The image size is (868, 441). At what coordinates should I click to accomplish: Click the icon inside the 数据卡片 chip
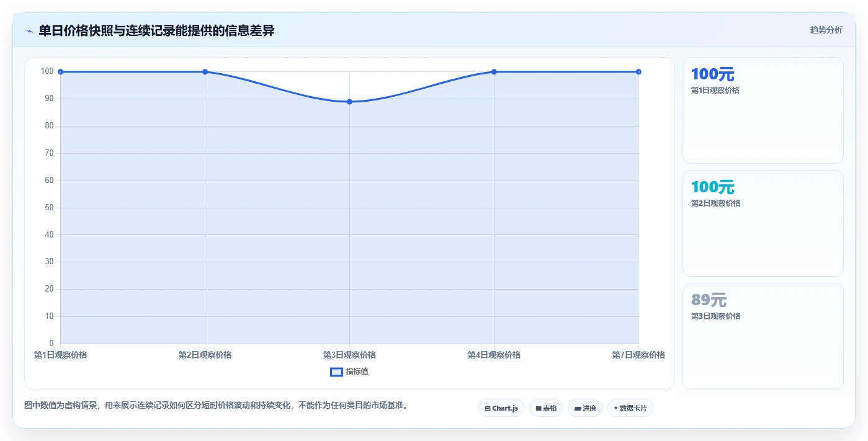tap(615, 409)
